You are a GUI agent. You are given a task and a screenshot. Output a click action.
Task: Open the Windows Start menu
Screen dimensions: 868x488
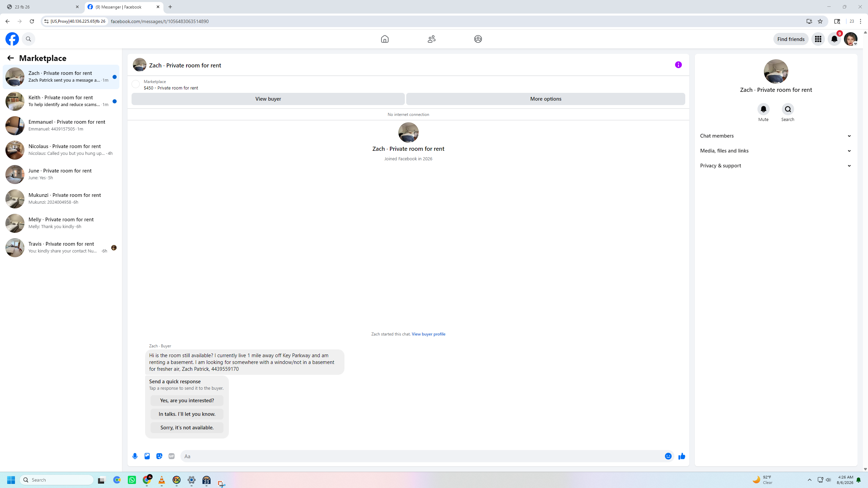tap(11, 480)
